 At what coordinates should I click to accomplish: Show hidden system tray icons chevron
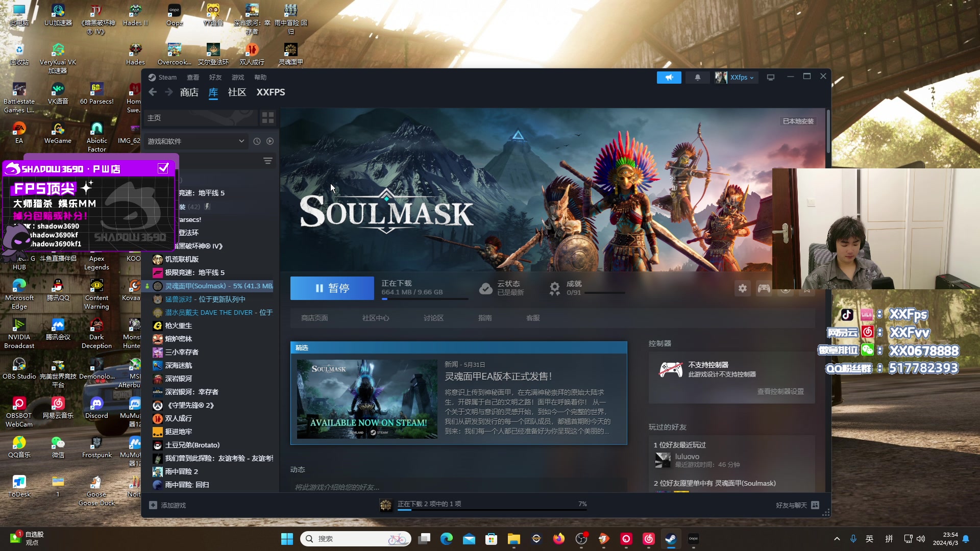point(837,539)
